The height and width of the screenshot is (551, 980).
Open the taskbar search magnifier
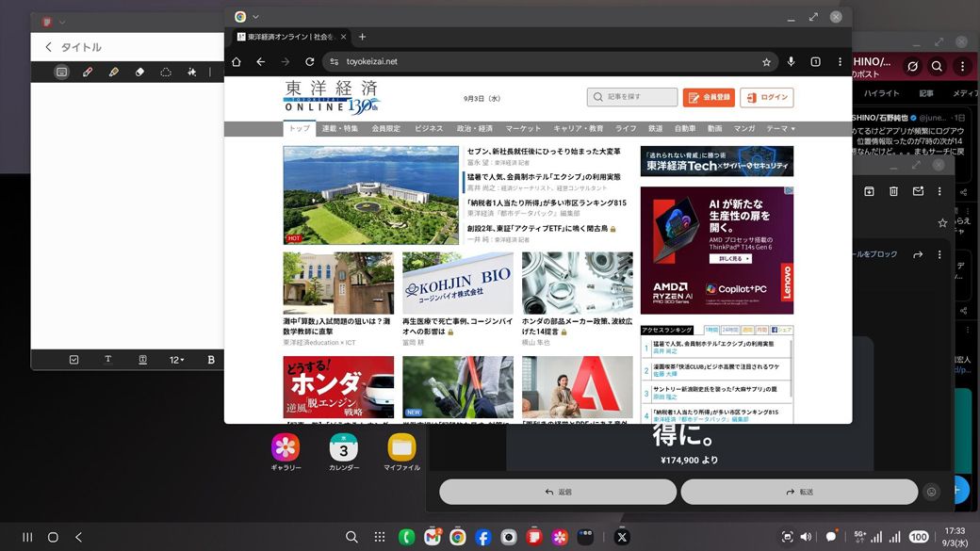(351, 537)
